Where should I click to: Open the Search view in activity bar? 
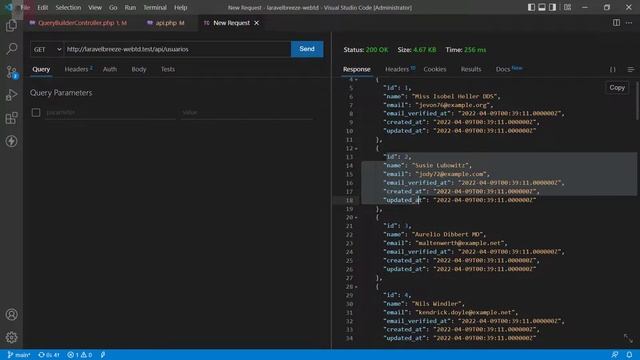coord(11,49)
